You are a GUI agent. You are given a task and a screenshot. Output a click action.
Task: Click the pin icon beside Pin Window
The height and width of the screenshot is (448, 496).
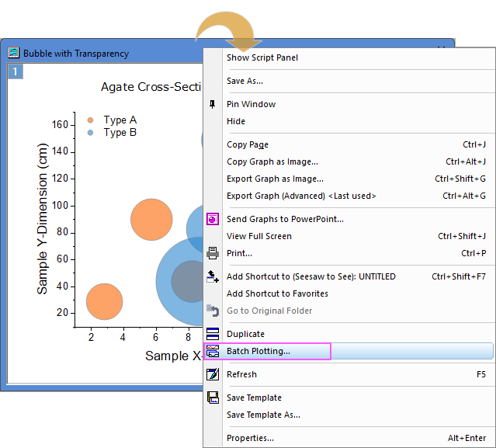[213, 104]
